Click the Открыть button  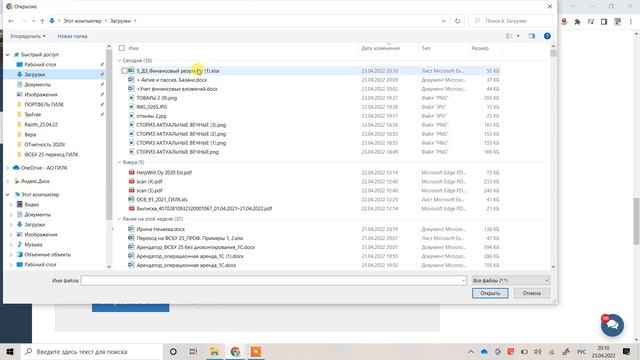pyautogui.click(x=490, y=293)
